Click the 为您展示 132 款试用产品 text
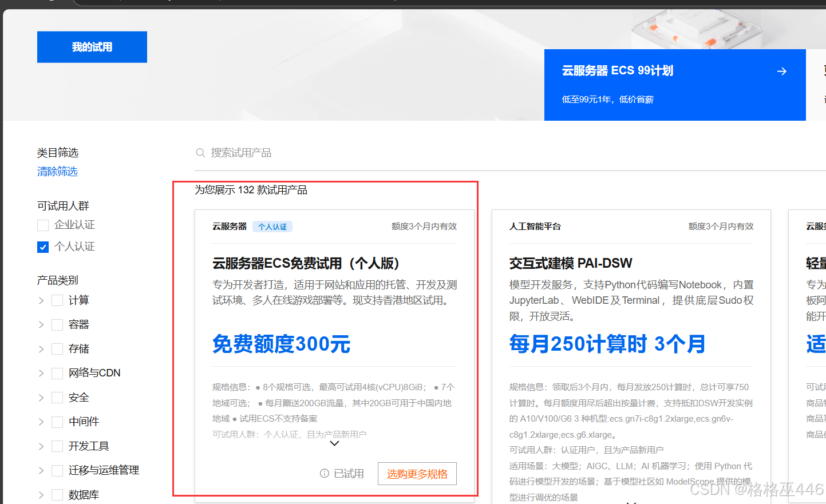The width and height of the screenshot is (826, 504). [251, 190]
